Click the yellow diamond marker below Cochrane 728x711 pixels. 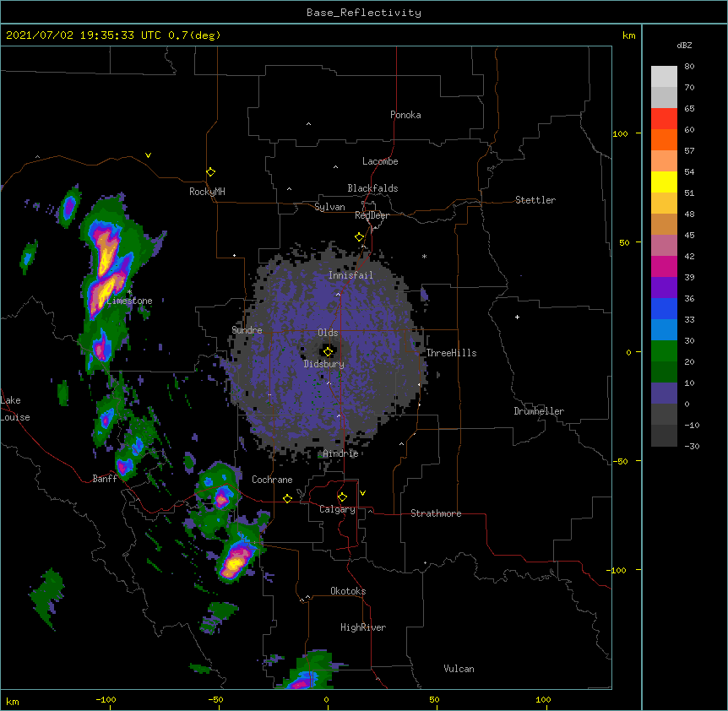point(287,498)
